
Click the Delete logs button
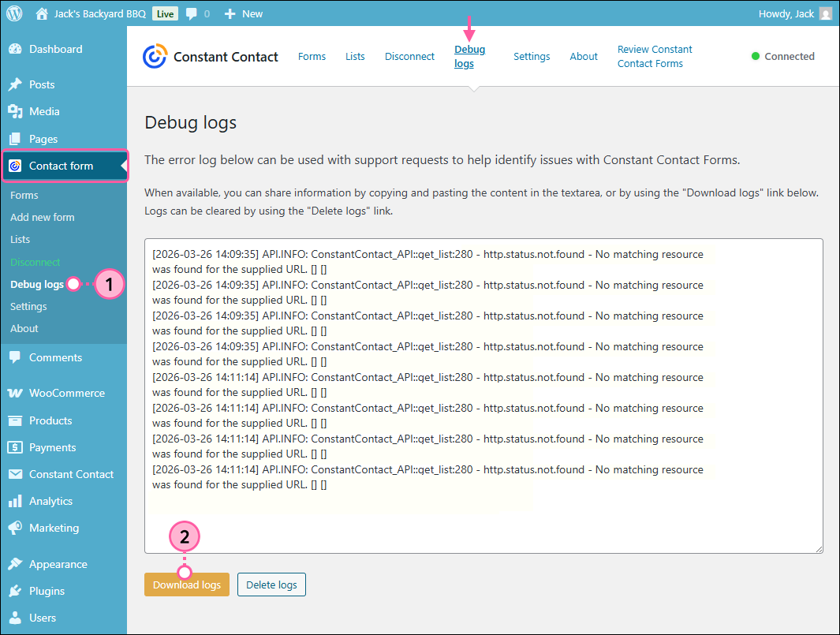click(271, 585)
